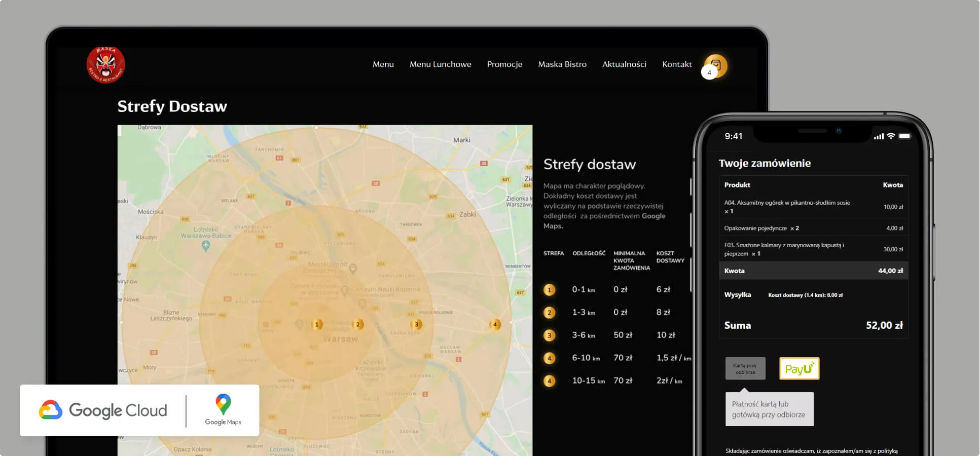This screenshot has height=456, width=980.
Task: Click the 'Twoje zamówienie' heading on phone
Action: click(x=765, y=163)
